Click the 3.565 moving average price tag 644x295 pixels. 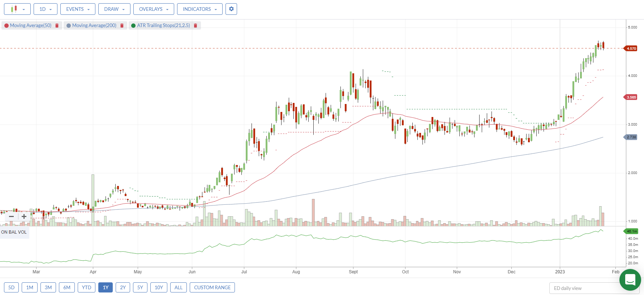[x=631, y=97]
